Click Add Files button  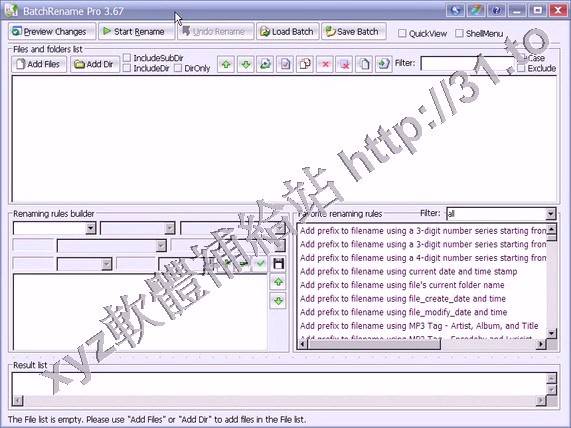point(39,64)
